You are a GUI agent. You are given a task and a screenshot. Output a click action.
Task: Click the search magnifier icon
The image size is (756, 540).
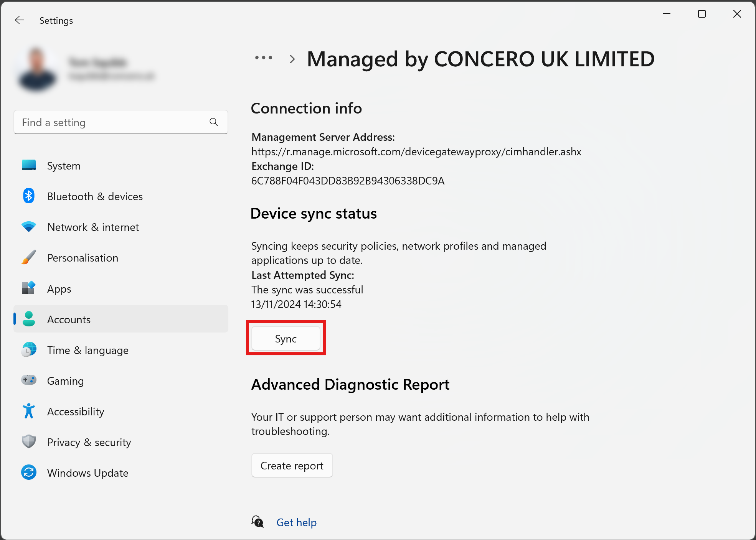point(214,122)
